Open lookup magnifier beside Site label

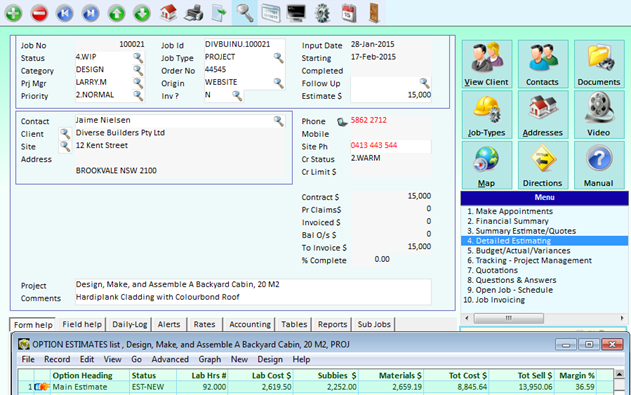point(65,146)
